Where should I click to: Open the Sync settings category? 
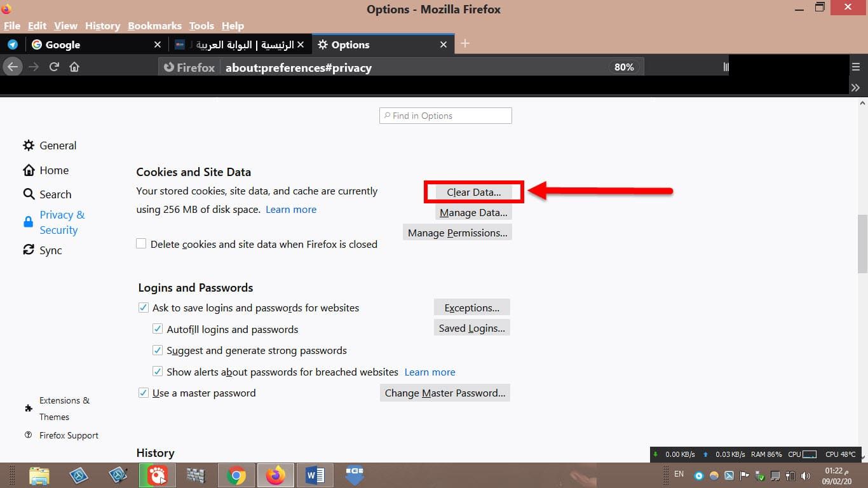[x=43, y=250]
